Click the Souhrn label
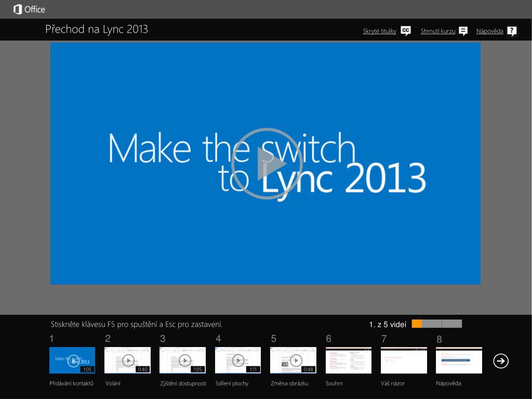 pos(334,383)
